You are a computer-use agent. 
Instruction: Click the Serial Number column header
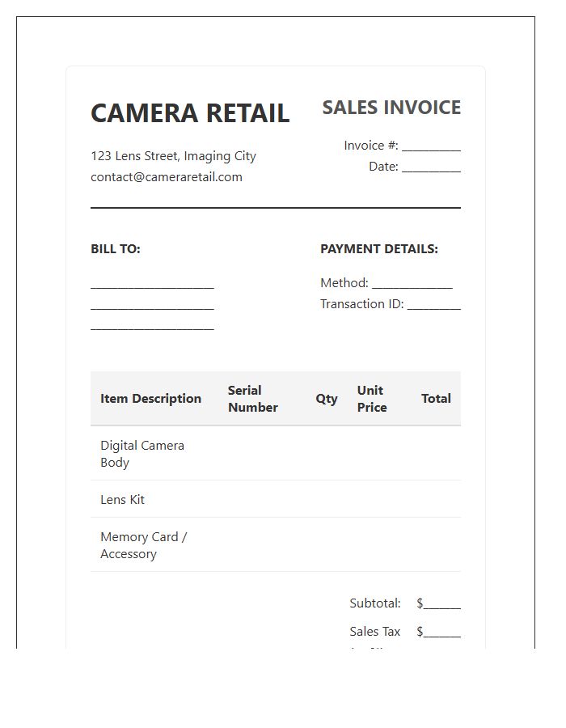coord(253,399)
